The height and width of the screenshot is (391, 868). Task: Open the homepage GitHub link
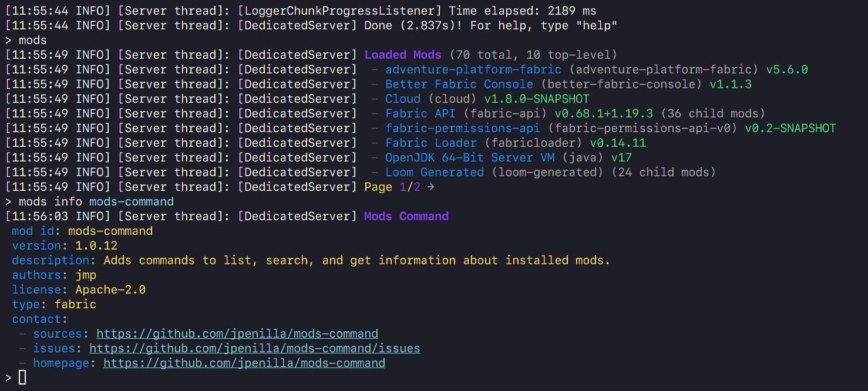click(244, 363)
